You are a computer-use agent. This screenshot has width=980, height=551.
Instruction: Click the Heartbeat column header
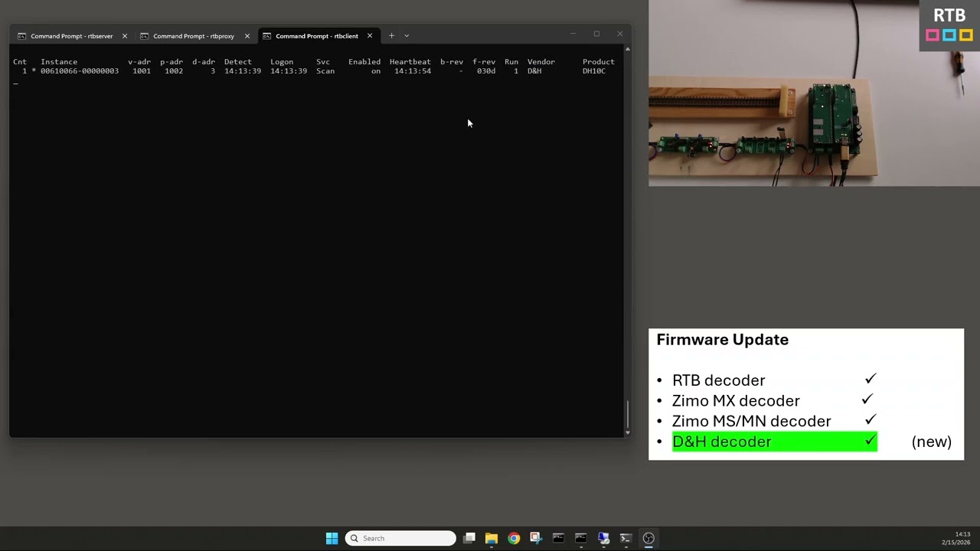click(x=410, y=62)
